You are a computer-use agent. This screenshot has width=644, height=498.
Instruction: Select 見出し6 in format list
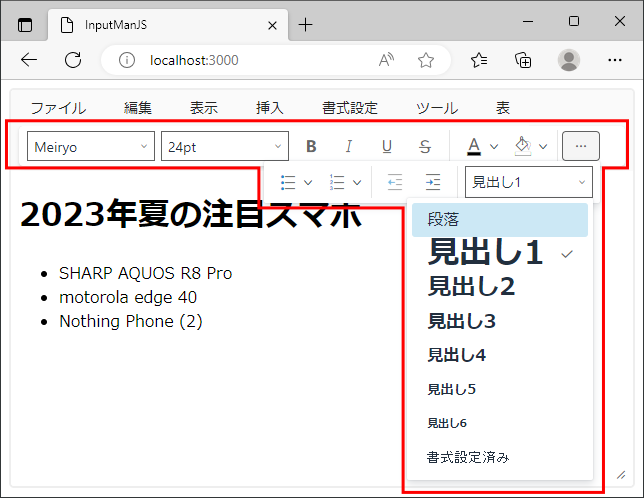[x=500, y=423]
